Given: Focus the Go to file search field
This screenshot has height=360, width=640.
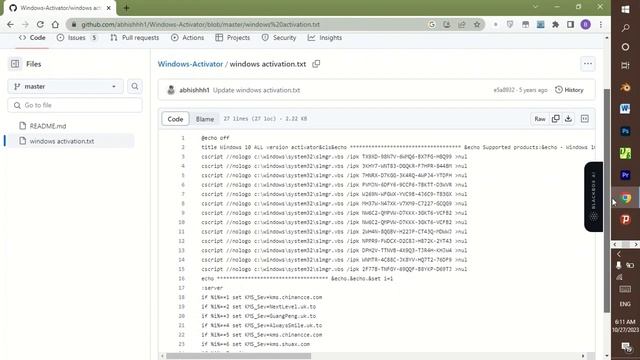Looking at the screenshot, I should (x=75, y=105).
